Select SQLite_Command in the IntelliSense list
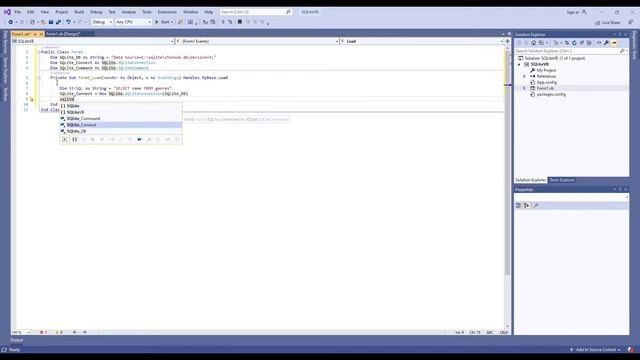This screenshot has width=640, height=360. pyautogui.click(x=121, y=118)
